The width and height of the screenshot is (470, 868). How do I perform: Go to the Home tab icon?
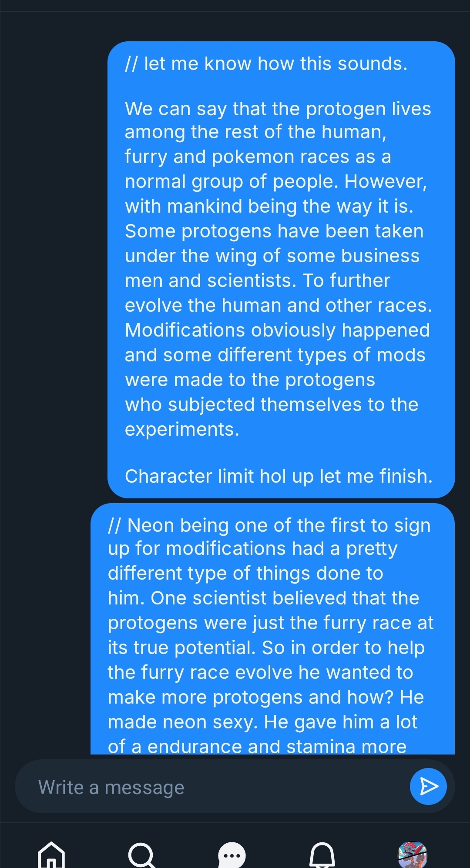(51, 855)
